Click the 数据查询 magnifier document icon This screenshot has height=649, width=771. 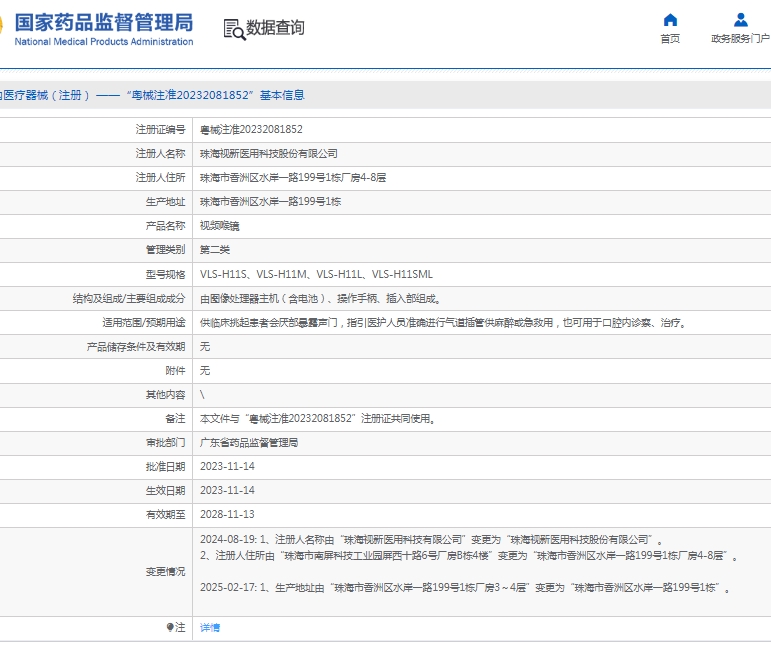(x=234, y=29)
